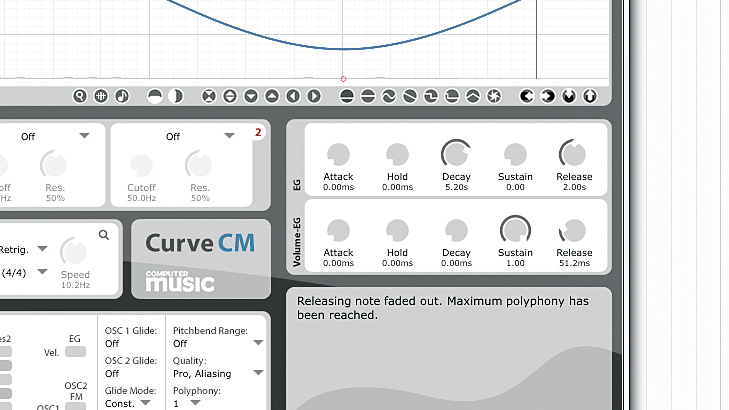Toggle the OSC2 FM routing switch
Viewport: 729px width, 410px height.
(75, 407)
